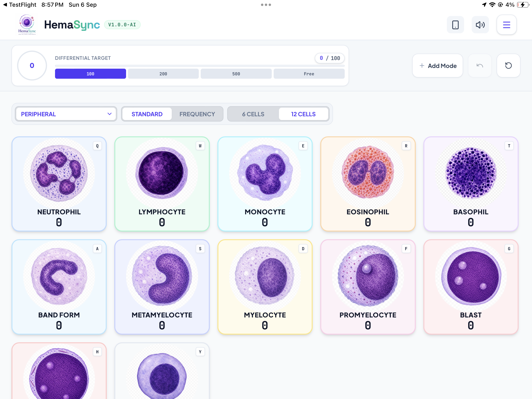Image resolution: width=532 pixels, height=399 pixels.
Task: Tap the Promyelocyte cell illustration
Action: click(368, 276)
